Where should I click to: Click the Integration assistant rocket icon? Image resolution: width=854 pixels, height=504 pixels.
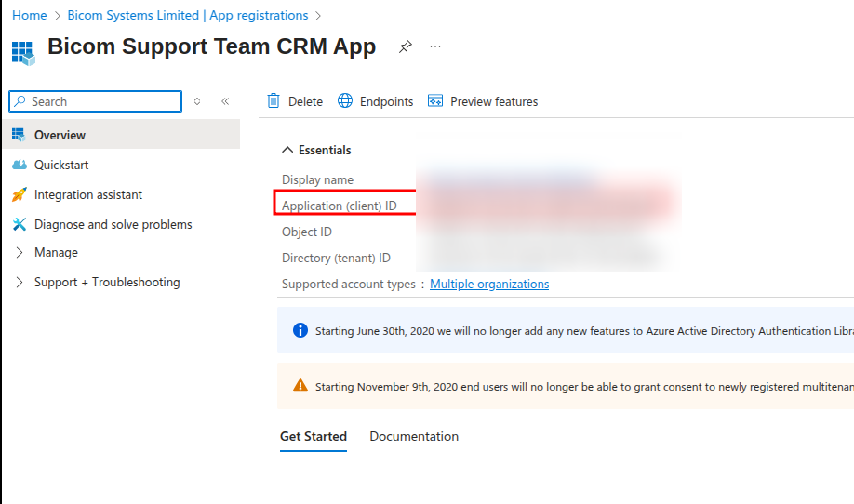tap(19, 194)
